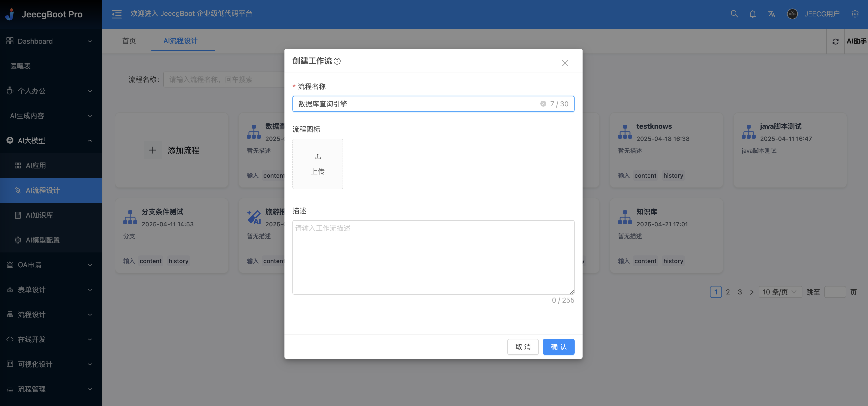Focus the 描述 textarea

coord(433,257)
